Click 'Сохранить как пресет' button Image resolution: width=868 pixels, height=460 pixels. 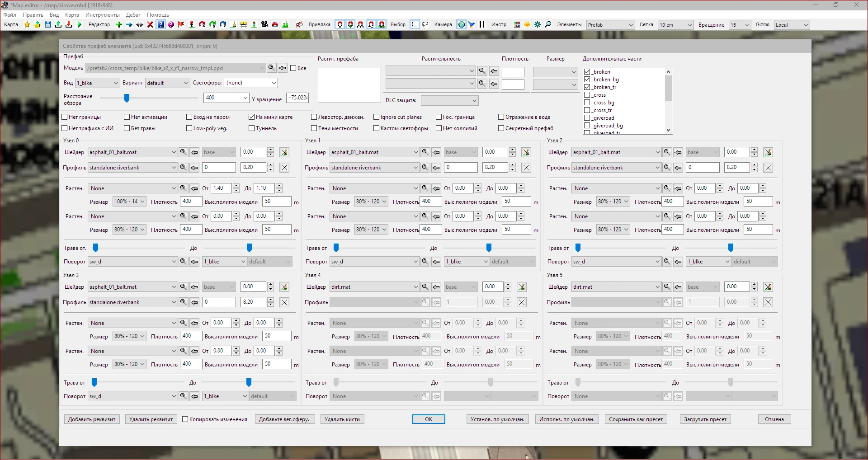(636, 419)
